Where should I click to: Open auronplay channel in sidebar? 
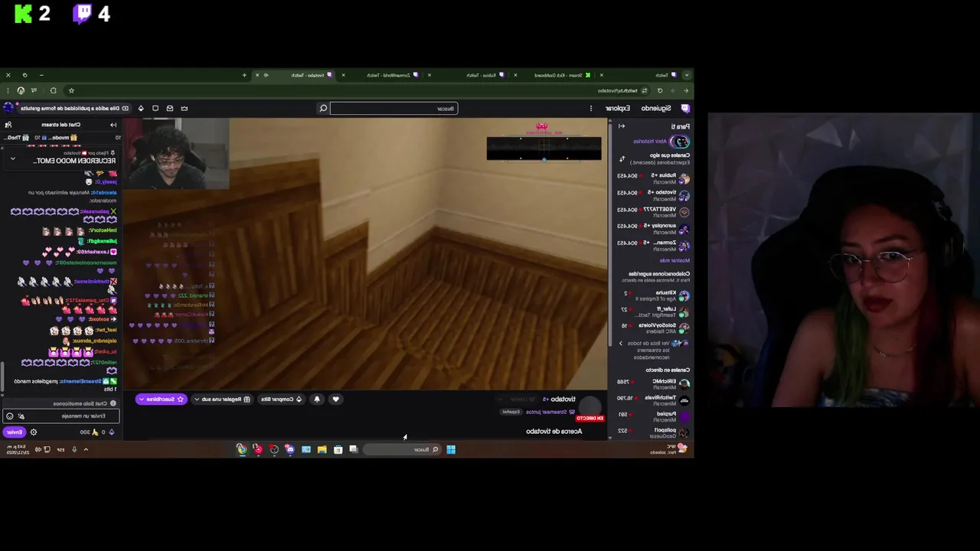click(x=653, y=229)
